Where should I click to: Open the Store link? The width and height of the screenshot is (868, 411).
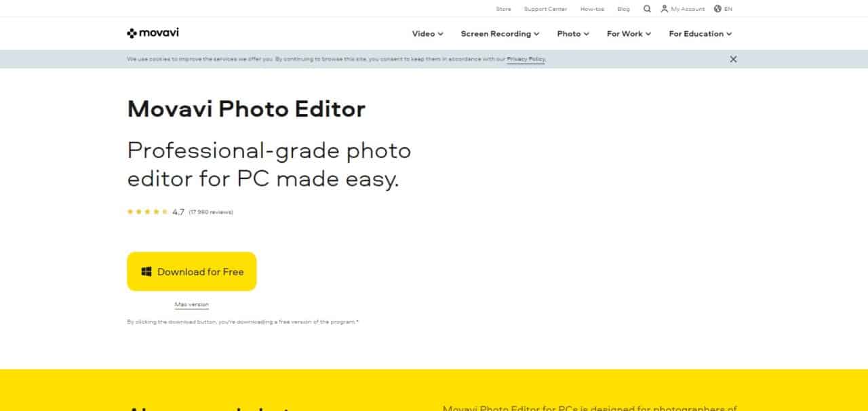click(x=503, y=9)
